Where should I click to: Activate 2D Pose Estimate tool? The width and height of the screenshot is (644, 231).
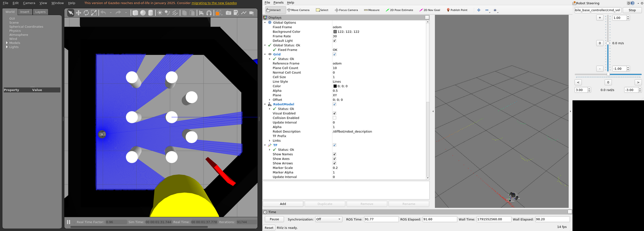399,10
